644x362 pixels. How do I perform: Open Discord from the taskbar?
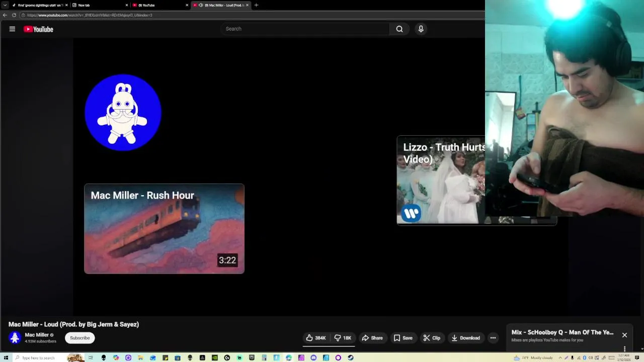pyautogui.click(x=313, y=357)
